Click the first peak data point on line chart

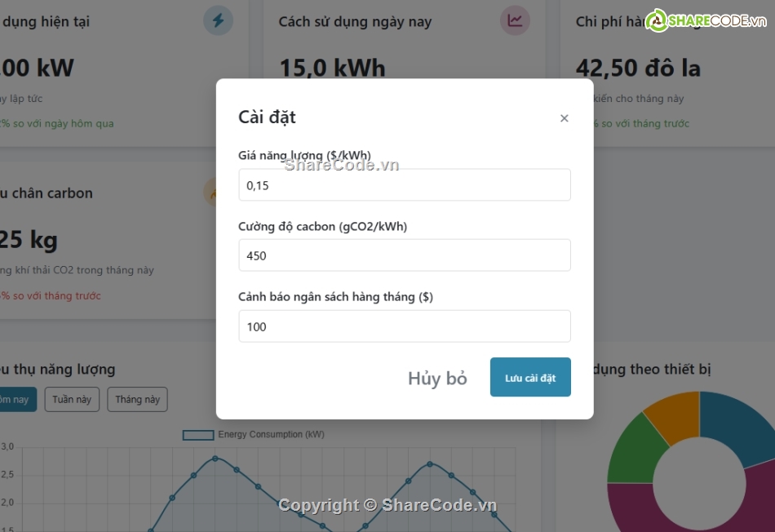215,458
